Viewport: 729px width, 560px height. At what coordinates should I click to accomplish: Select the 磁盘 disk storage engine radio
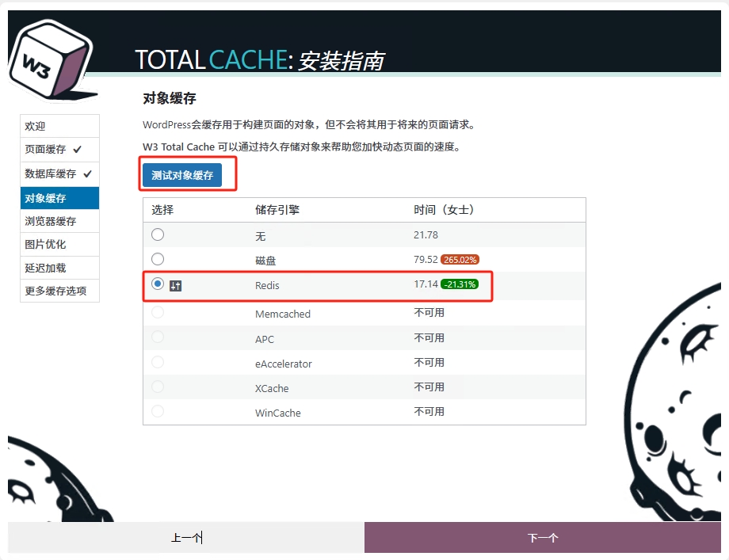(158, 259)
